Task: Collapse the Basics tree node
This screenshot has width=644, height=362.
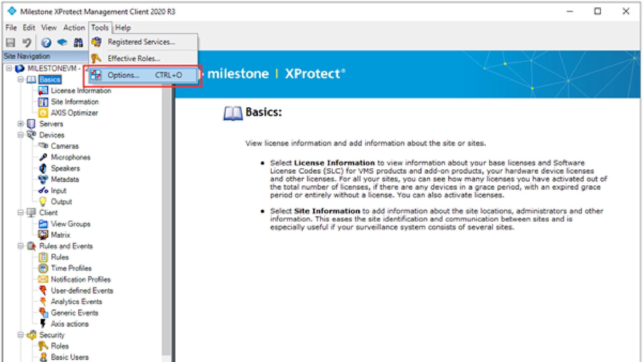Action: (21, 79)
